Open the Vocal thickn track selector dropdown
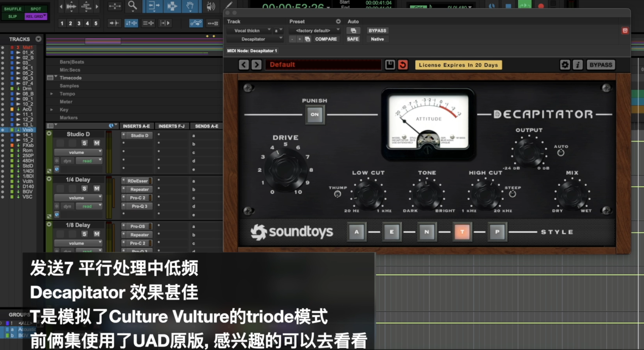 249,30
